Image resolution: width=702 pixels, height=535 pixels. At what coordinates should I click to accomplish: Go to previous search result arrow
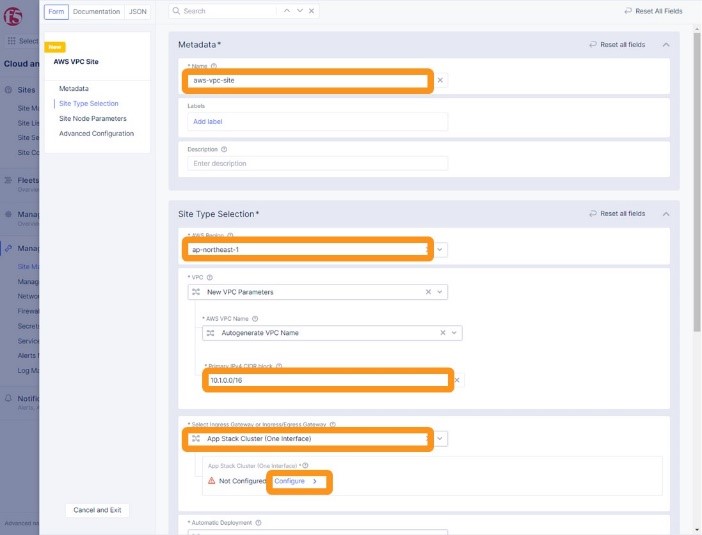coord(287,11)
